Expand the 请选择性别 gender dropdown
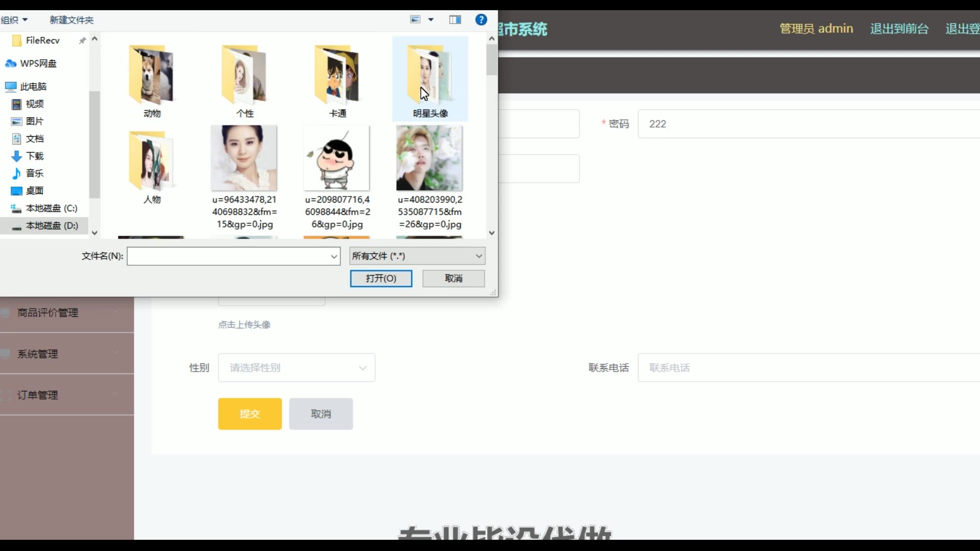 coord(297,368)
